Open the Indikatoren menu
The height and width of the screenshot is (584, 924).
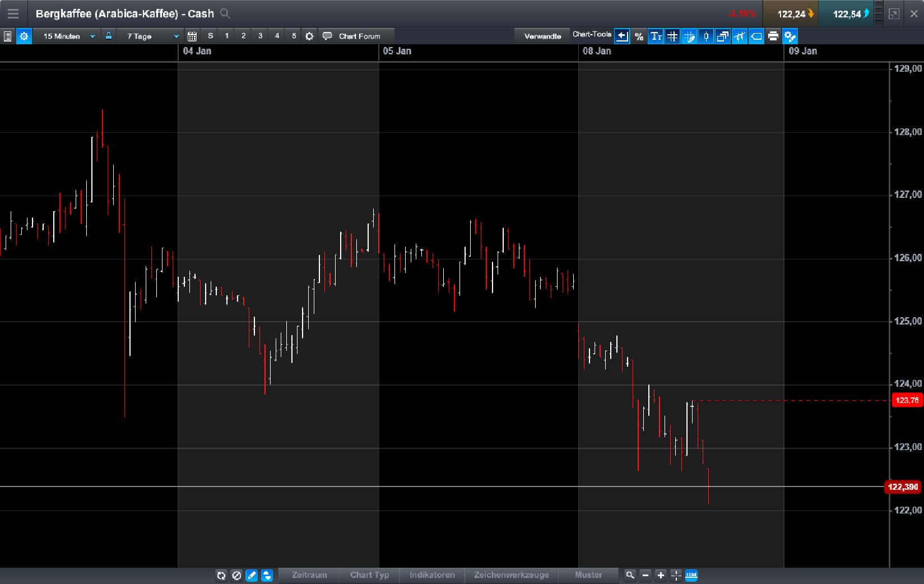pos(431,575)
